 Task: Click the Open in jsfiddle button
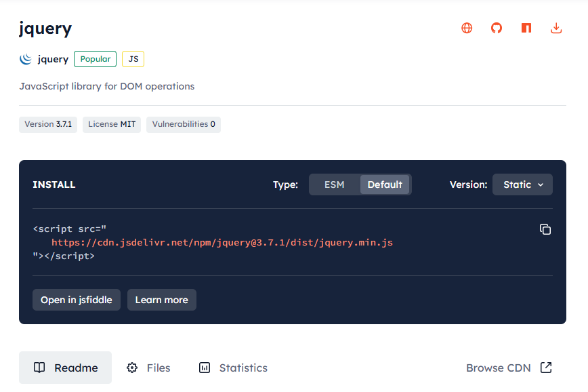click(x=77, y=300)
